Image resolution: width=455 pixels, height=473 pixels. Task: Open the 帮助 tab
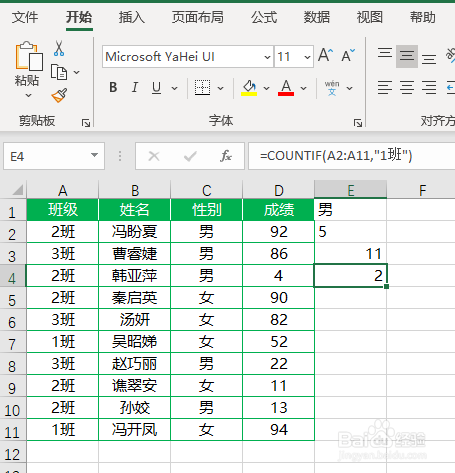423,17
